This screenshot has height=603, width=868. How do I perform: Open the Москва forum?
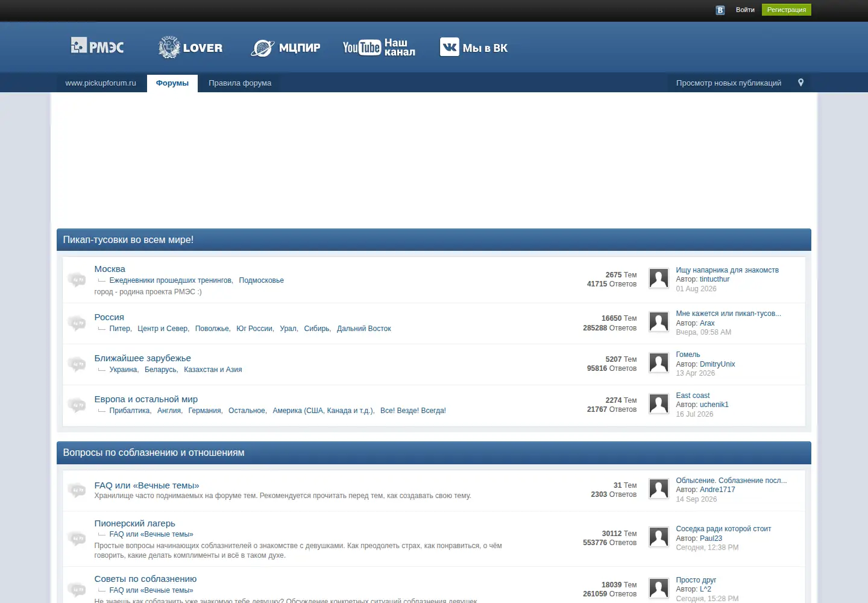110,269
